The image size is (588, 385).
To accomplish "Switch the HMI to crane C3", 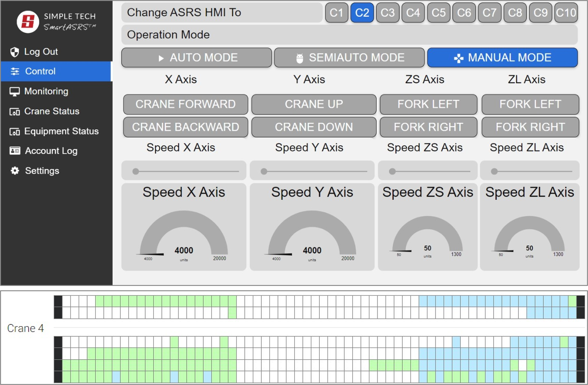I will pos(388,13).
